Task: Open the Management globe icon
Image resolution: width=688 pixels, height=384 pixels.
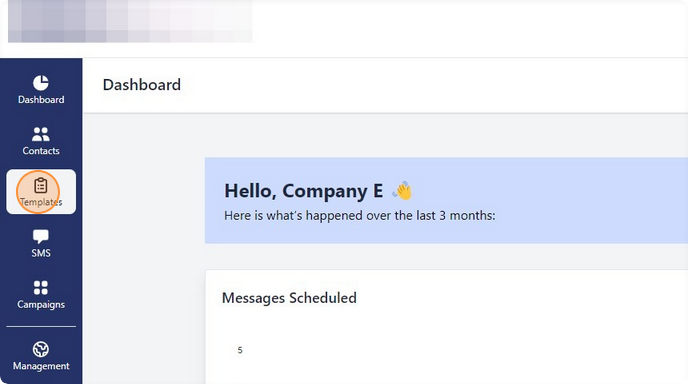Action: pos(41,349)
